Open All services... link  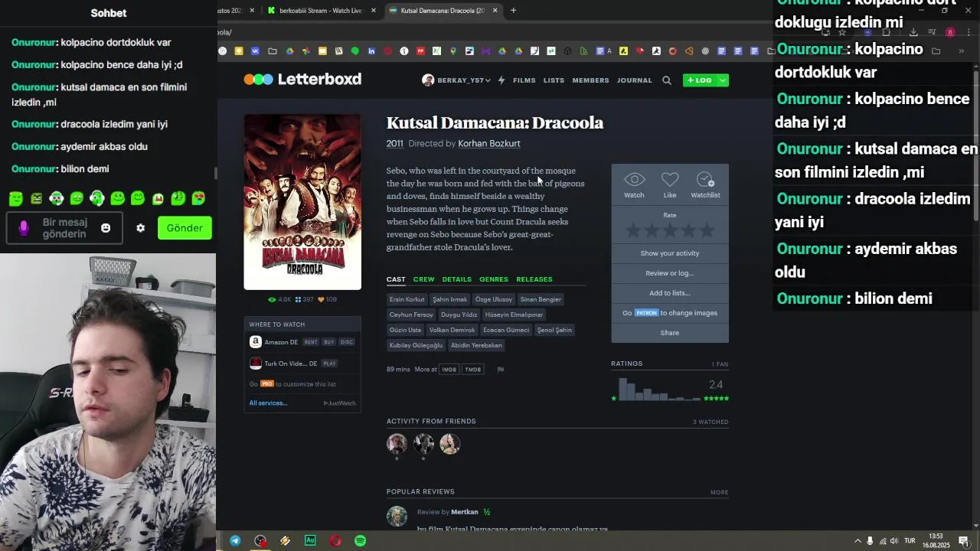click(268, 403)
